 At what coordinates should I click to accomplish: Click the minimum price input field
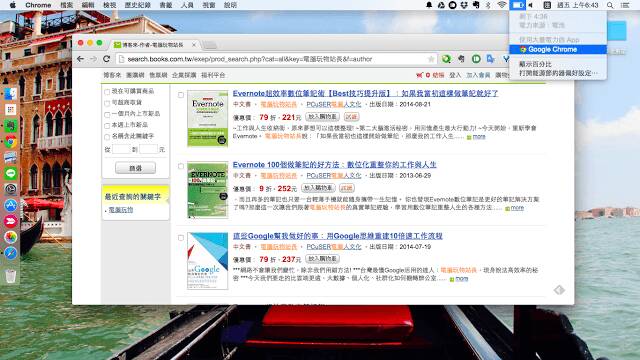pyautogui.click(x=121, y=149)
